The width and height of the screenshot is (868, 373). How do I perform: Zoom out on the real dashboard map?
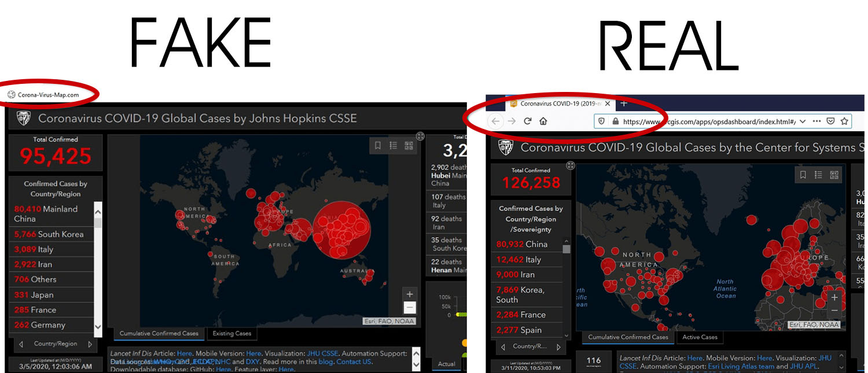click(x=834, y=311)
